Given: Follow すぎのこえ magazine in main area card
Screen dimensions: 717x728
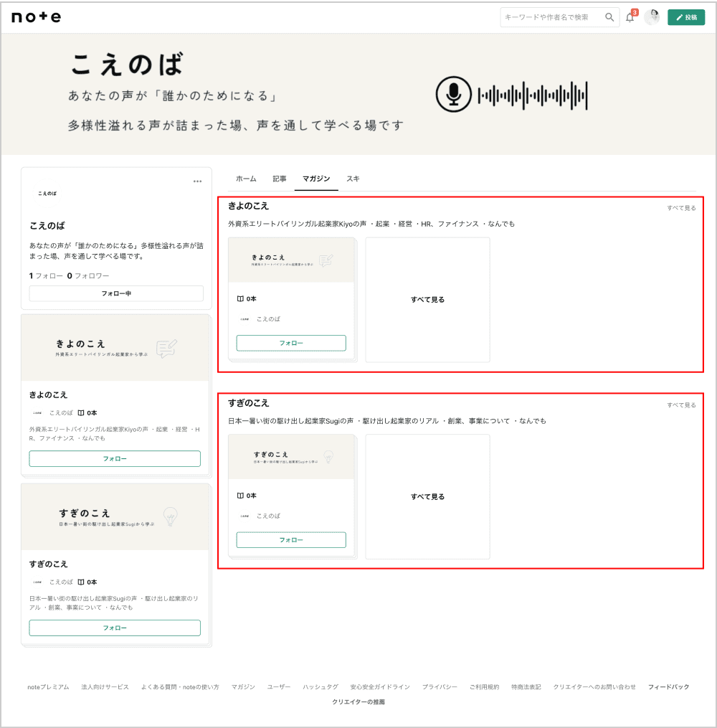Looking at the screenshot, I should tap(291, 540).
